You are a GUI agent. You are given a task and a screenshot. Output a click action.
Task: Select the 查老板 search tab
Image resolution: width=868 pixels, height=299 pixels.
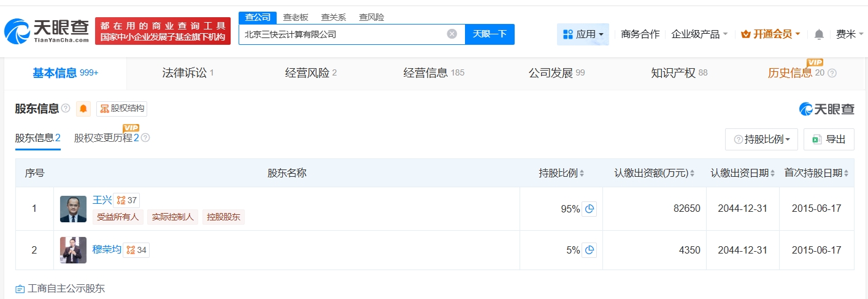296,17
